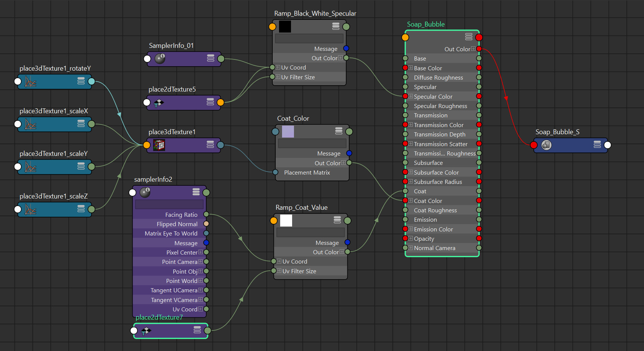
Task: Click the place3dTexture1_scaleX curve icon
Action: click(30, 124)
